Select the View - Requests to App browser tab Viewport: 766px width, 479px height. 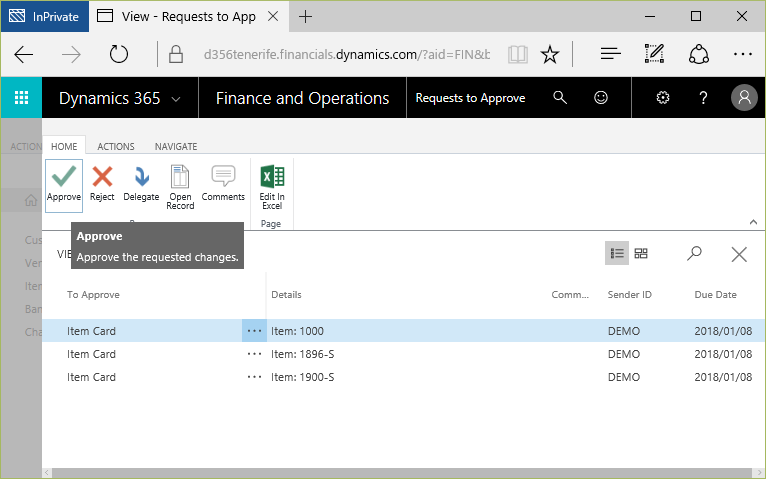(x=188, y=17)
